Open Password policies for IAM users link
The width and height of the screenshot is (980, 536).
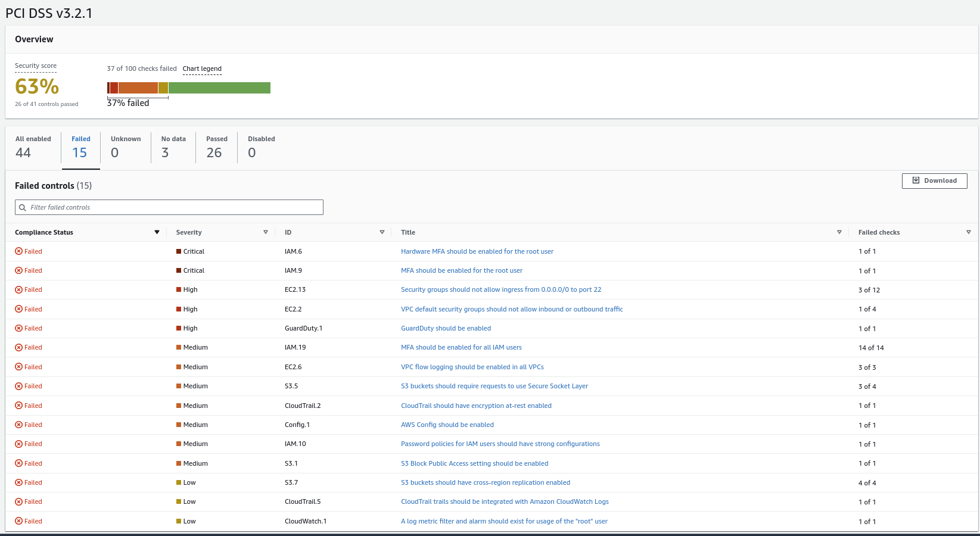[500, 444]
